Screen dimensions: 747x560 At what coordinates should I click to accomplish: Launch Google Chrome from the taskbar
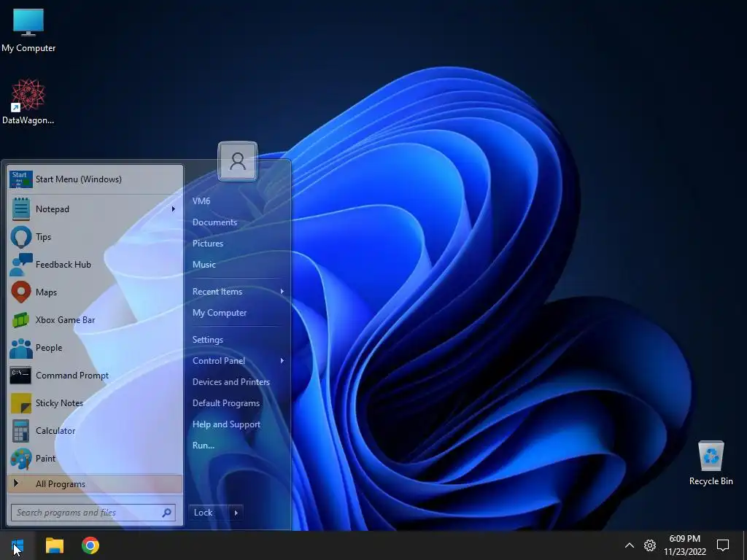click(90, 545)
